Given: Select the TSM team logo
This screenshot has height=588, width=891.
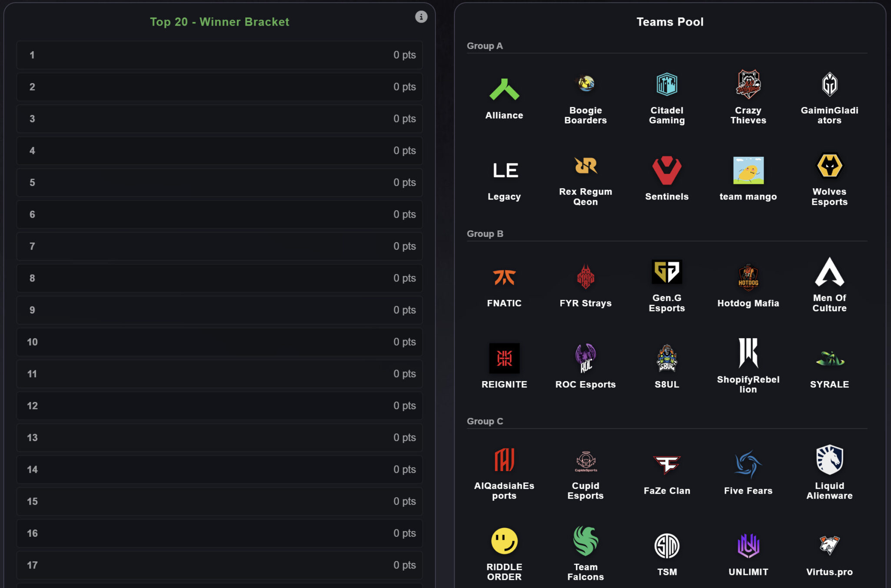Looking at the screenshot, I should (667, 546).
